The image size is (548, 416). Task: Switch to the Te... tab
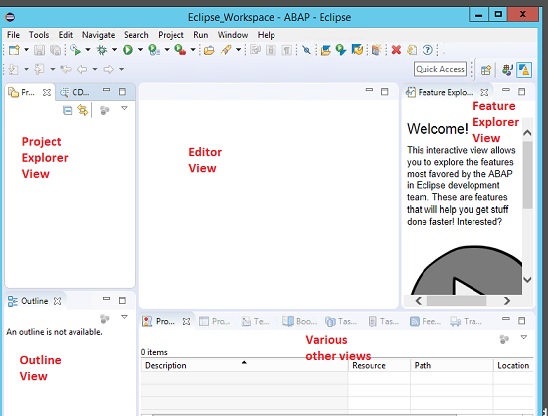click(x=256, y=321)
